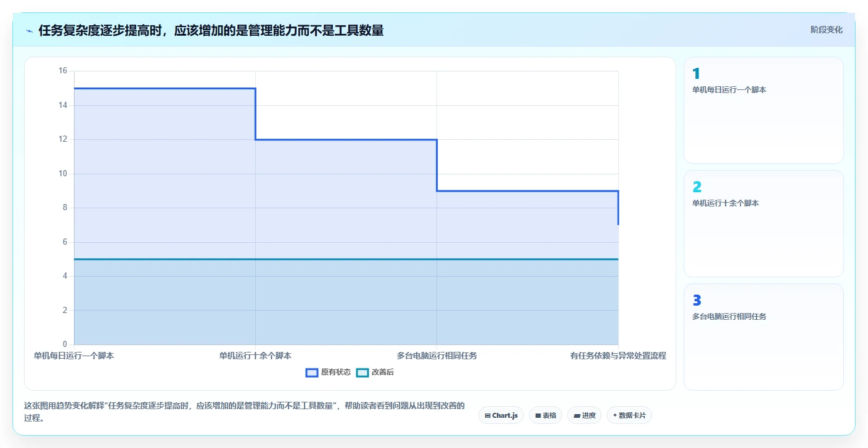
Task: Toggle the 原有状态 legend entry
Action: point(329,372)
